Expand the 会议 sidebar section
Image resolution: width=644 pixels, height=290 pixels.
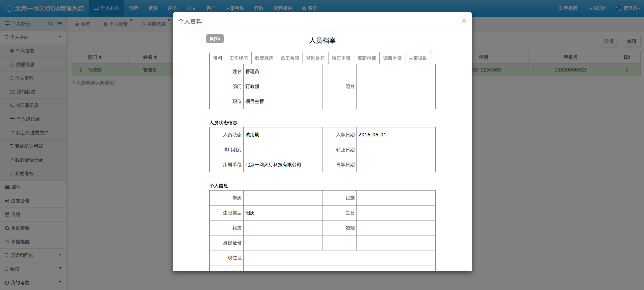33,269
